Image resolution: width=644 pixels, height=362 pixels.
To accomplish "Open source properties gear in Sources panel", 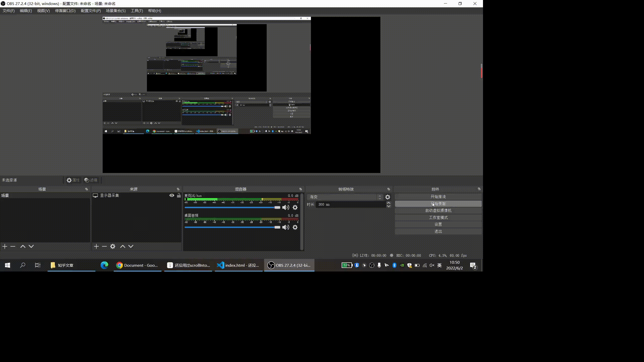I will [x=113, y=246].
